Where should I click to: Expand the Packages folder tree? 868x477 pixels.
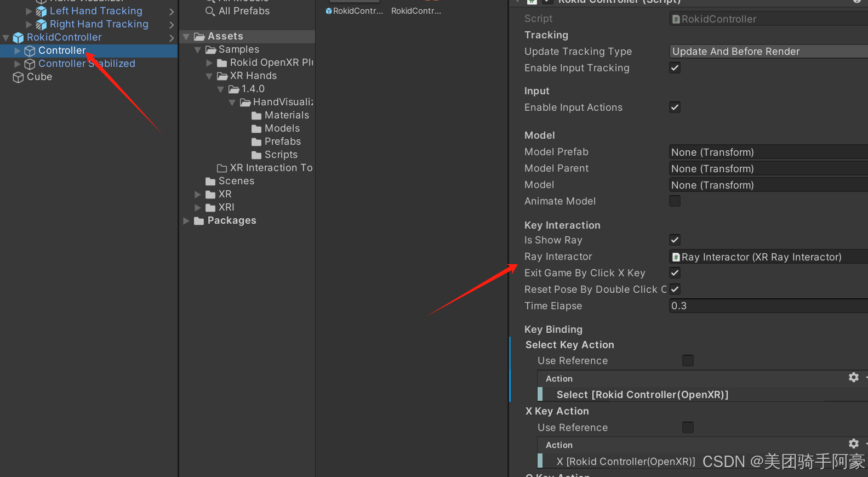pos(186,221)
